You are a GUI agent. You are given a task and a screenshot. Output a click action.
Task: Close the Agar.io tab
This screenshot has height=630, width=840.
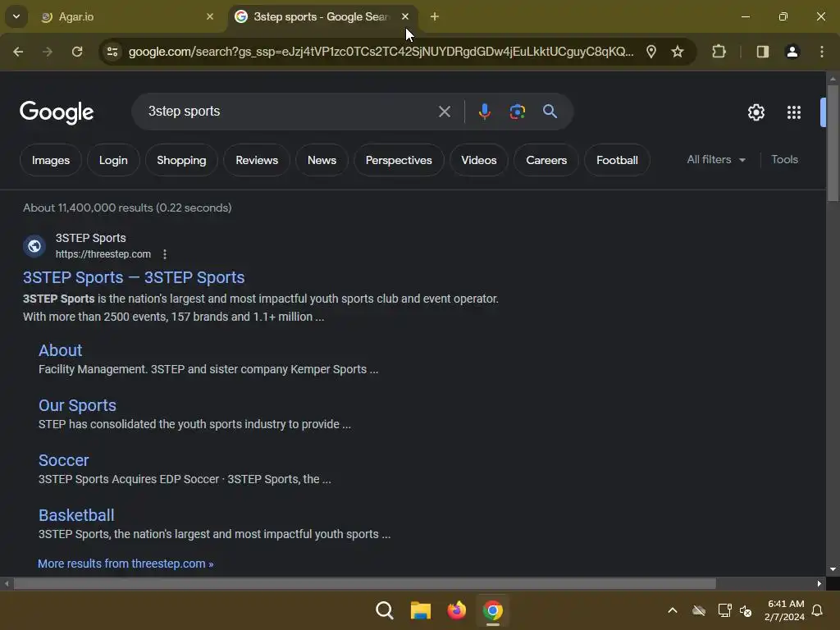coord(210,16)
